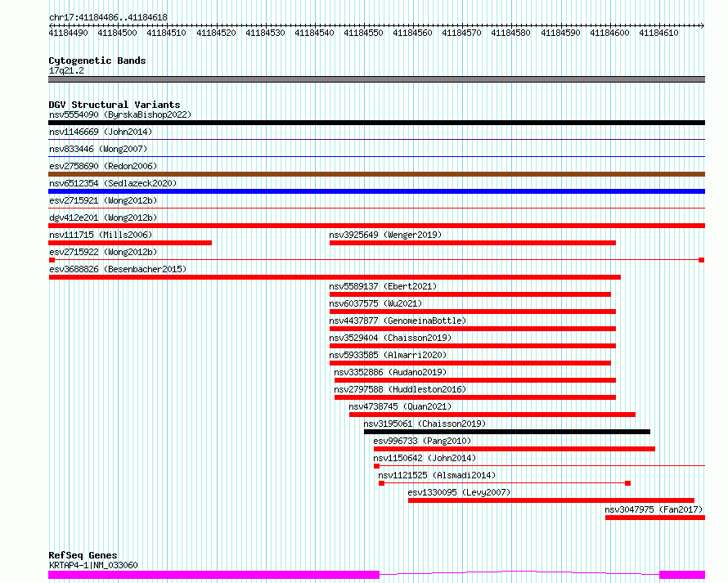This screenshot has height=583, width=728.
Task: Click the esv3688826 (Besenbacher2015) feature bar
Action: click(x=335, y=277)
